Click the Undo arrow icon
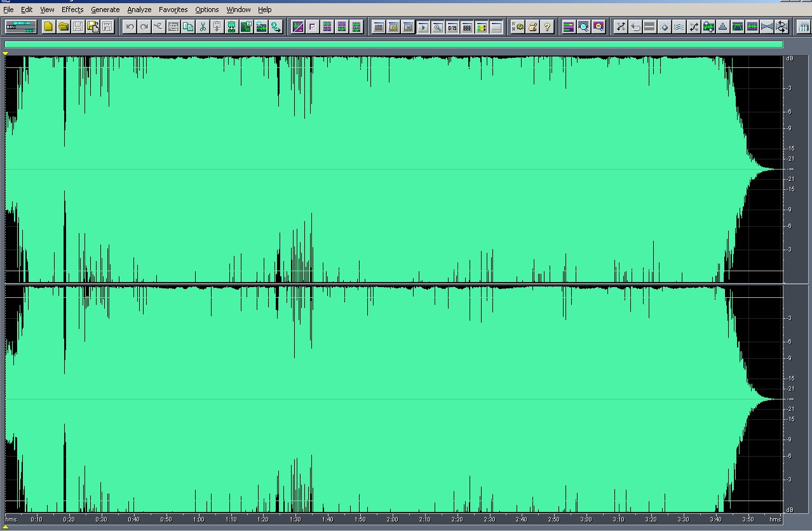 [130, 27]
